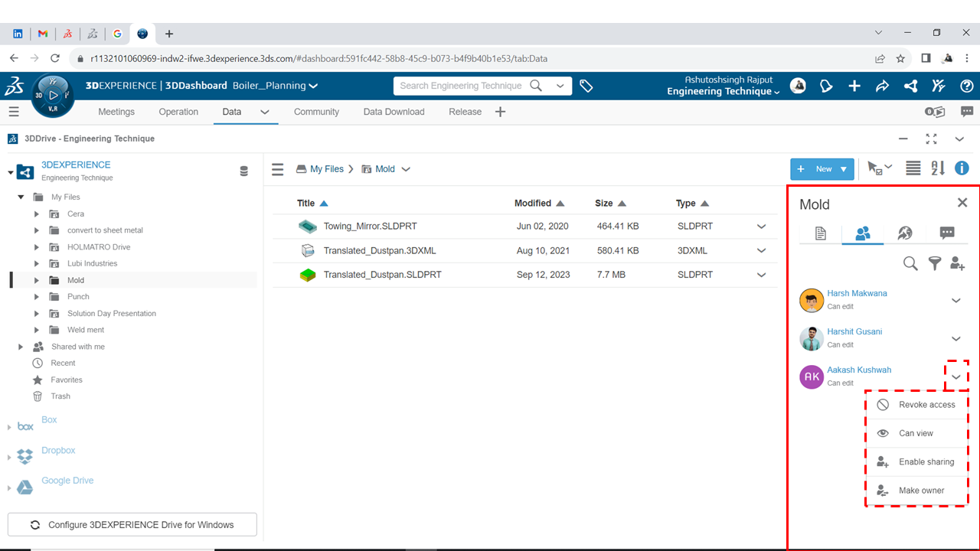Open the Favorites item
980x551 pixels.
click(67, 380)
